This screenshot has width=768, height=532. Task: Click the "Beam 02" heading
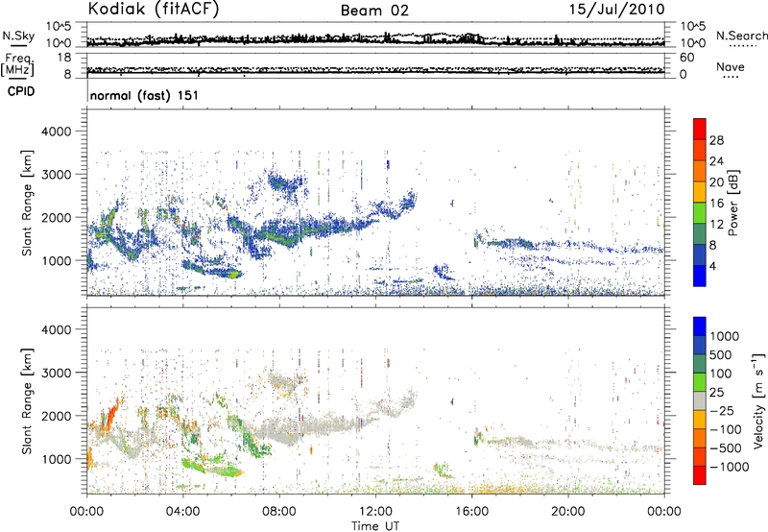coord(374,11)
